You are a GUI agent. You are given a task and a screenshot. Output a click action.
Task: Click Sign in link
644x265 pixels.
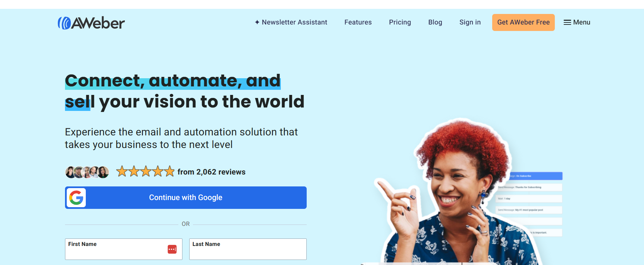pyautogui.click(x=470, y=22)
